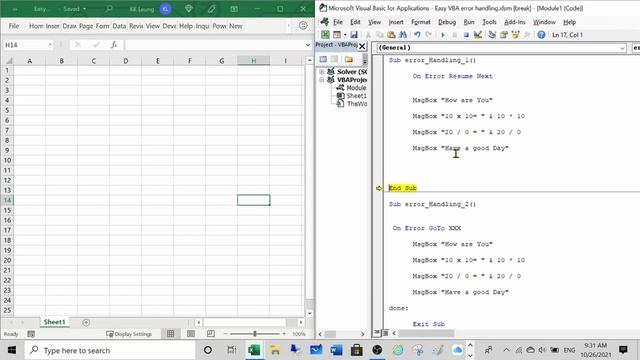640x360 pixels.
Task: Open the Tools menu in VBA editor
Action: 489,22
